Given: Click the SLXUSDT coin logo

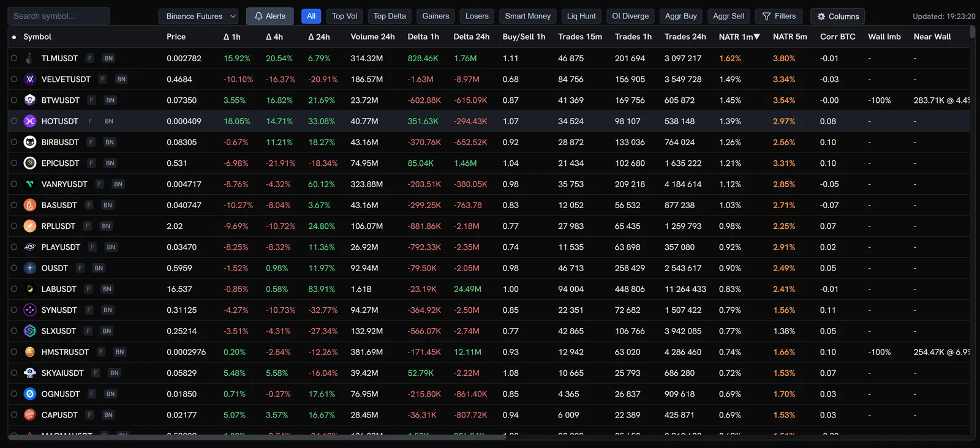Looking at the screenshot, I should point(29,331).
